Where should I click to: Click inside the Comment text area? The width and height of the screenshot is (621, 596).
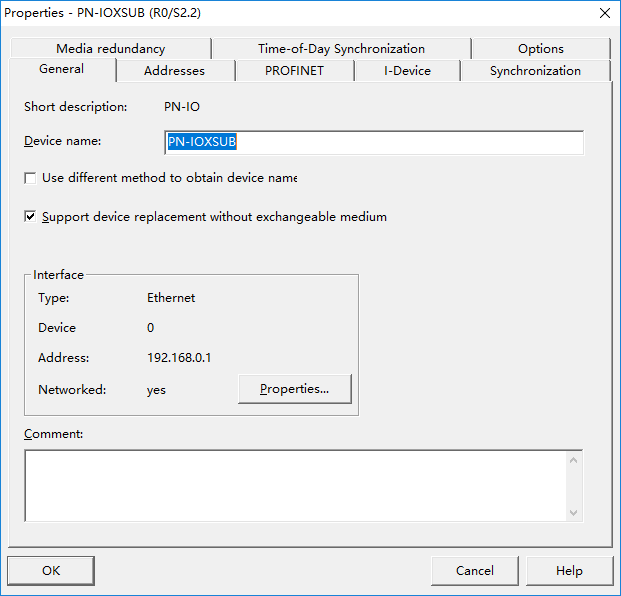(294, 485)
